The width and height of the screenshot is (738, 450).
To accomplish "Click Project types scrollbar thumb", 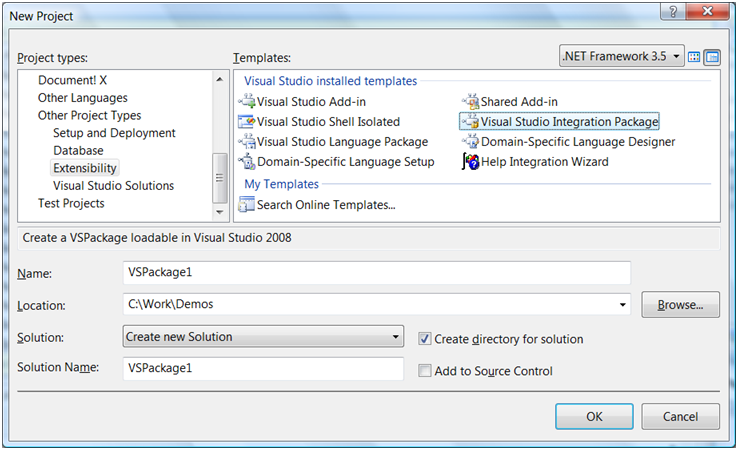I will pyautogui.click(x=219, y=177).
